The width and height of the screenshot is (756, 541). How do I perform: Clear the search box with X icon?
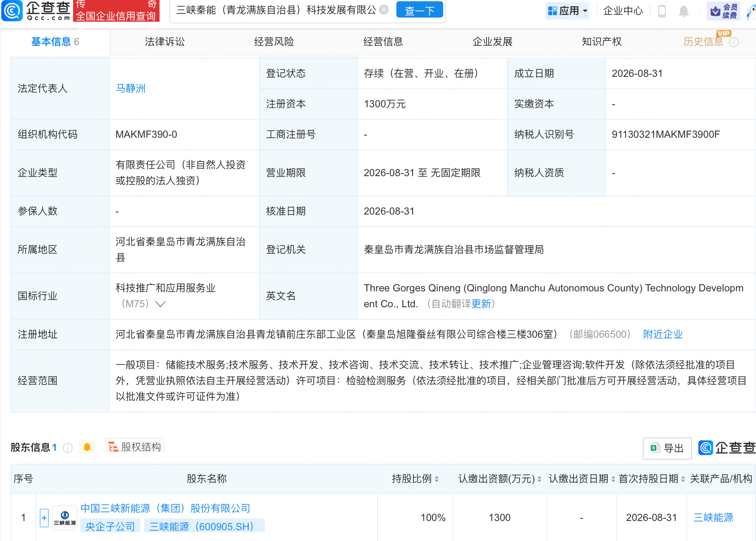[384, 10]
